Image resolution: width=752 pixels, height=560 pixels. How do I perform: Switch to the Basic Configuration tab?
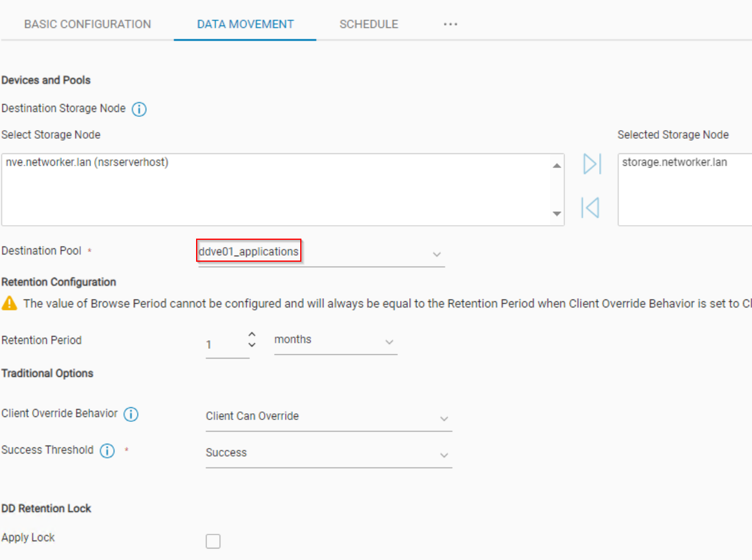[x=88, y=24]
